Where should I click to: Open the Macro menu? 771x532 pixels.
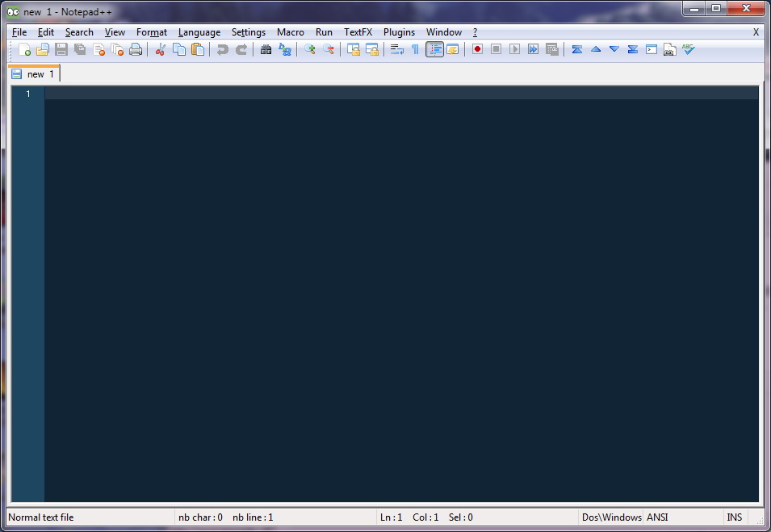pyautogui.click(x=290, y=32)
